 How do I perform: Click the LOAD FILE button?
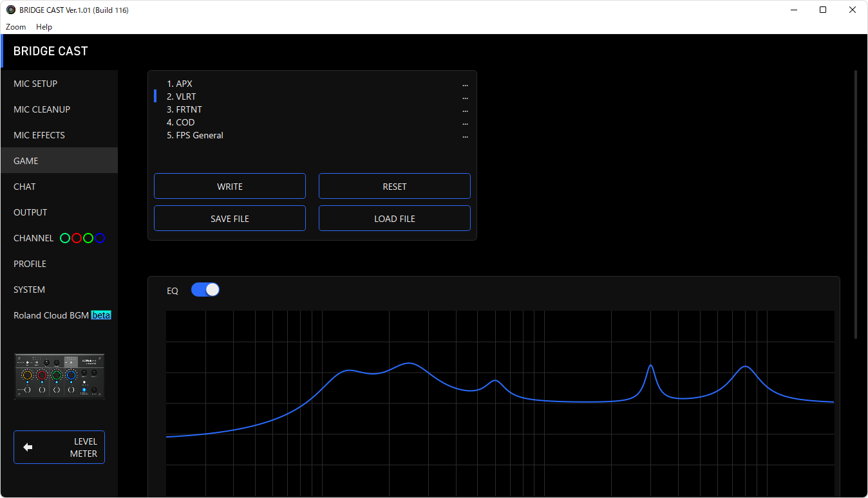point(395,218)
